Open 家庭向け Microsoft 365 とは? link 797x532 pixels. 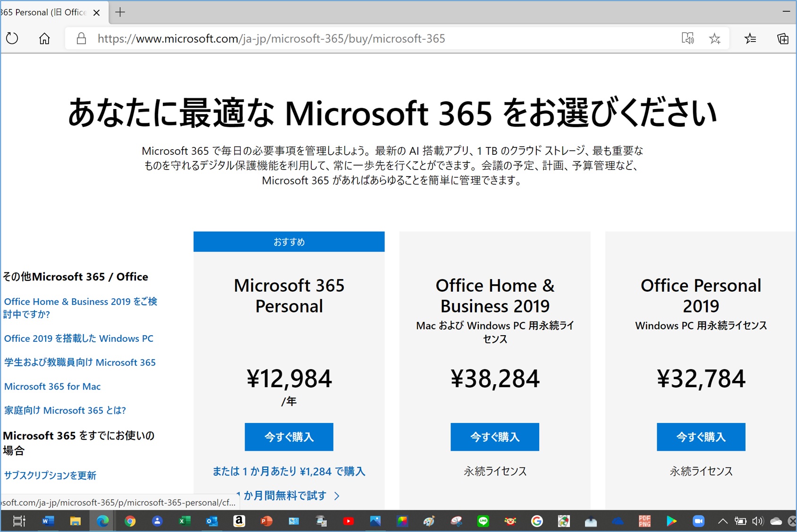[x=65, y=410]
